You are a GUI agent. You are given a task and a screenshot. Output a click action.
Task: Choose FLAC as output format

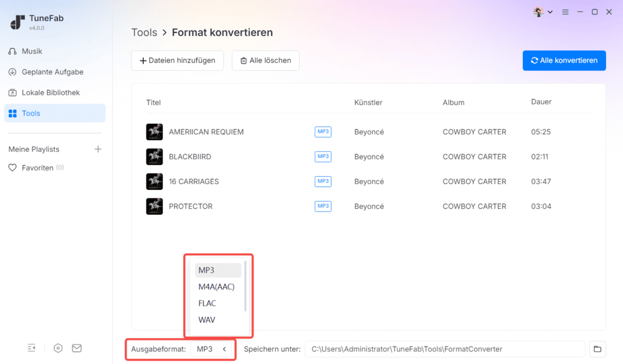pos(207,303)
